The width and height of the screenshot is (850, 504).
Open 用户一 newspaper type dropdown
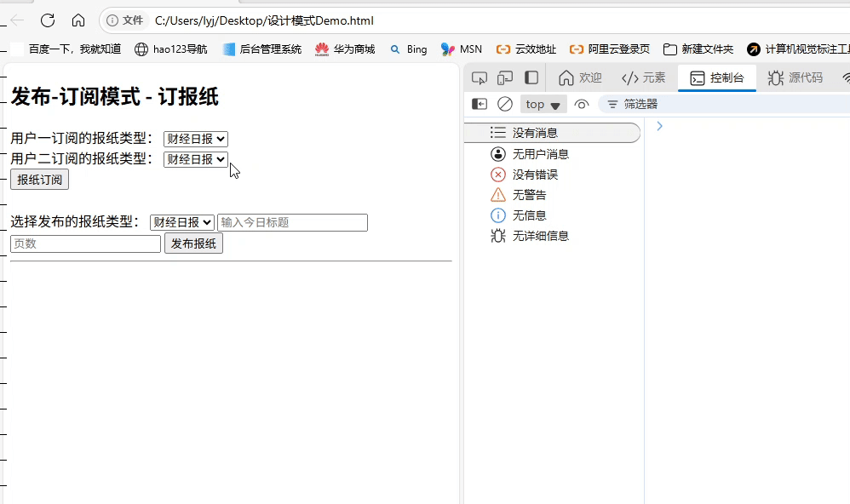point(196,139)
